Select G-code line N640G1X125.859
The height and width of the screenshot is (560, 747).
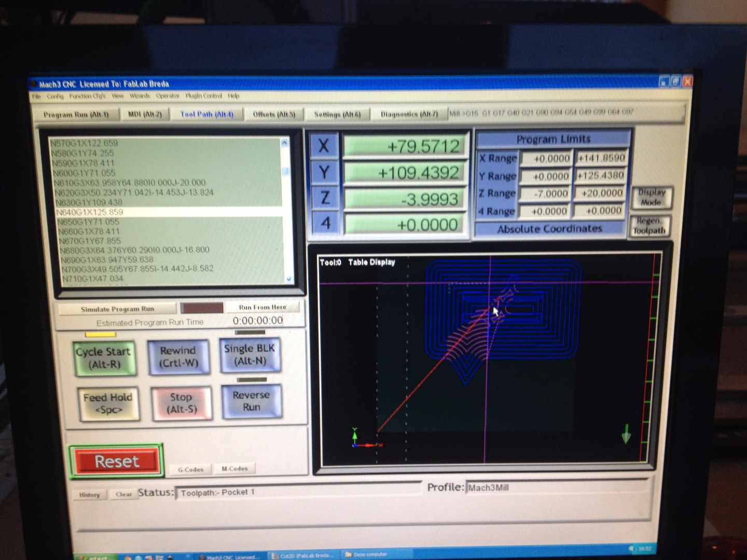[x=169, y=212]
